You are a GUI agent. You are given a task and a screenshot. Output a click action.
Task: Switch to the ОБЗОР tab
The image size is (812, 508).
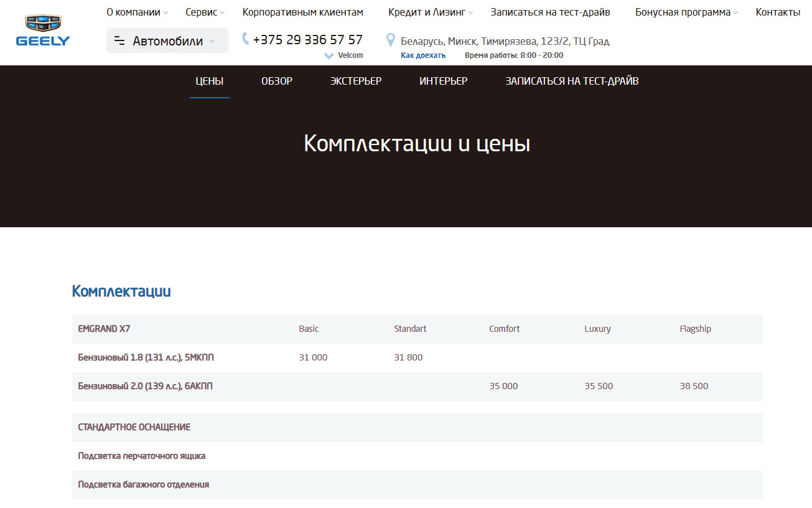[277, 82]
